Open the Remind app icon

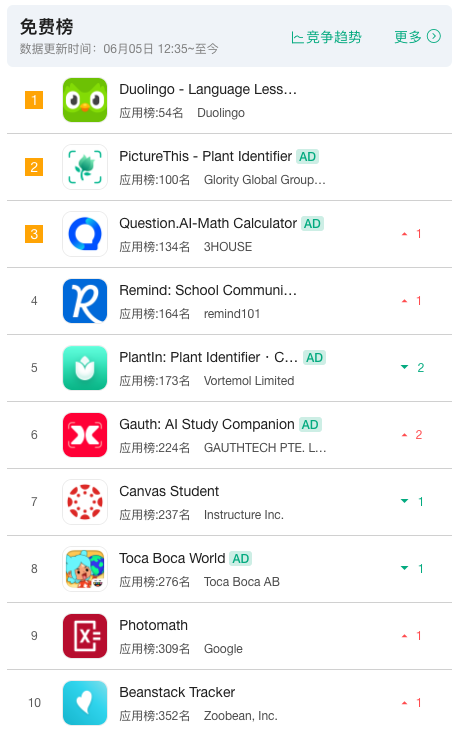point(85,301)
